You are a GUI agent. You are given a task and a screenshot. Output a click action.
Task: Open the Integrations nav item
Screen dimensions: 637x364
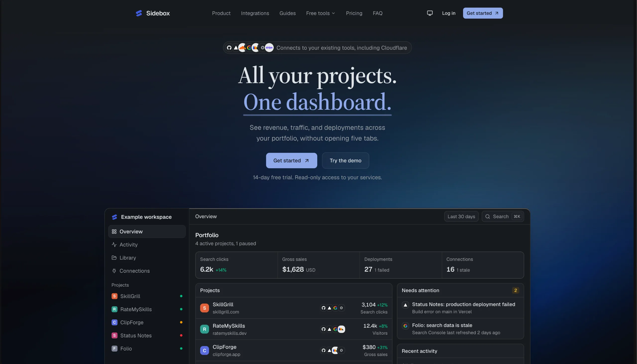click(x=255, y=13)
